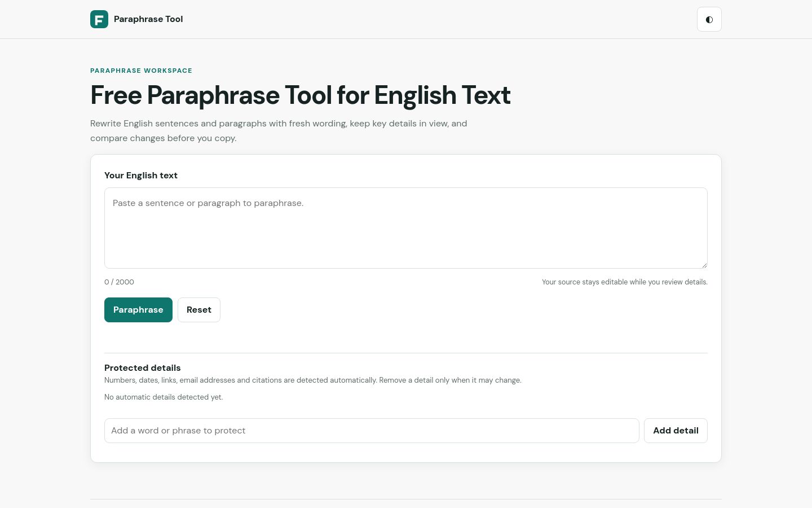Click the 'Rewrite English sentences' intro paragraph

pyautogui.click(x=279, y=131)
